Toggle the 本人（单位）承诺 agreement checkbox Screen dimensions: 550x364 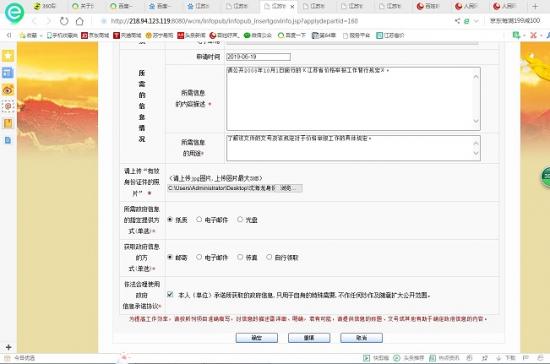pos(170,295)
